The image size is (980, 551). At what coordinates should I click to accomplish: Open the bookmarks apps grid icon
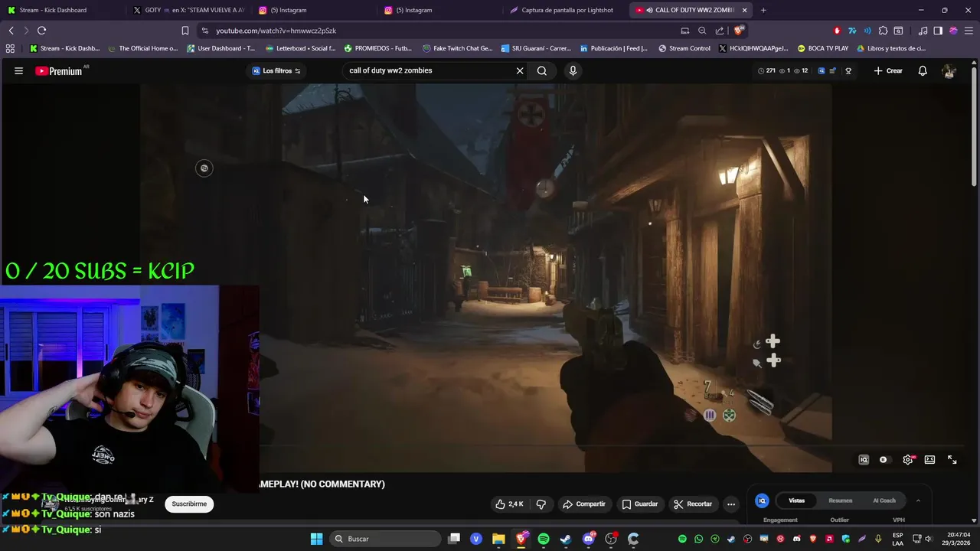pos(10,48)
